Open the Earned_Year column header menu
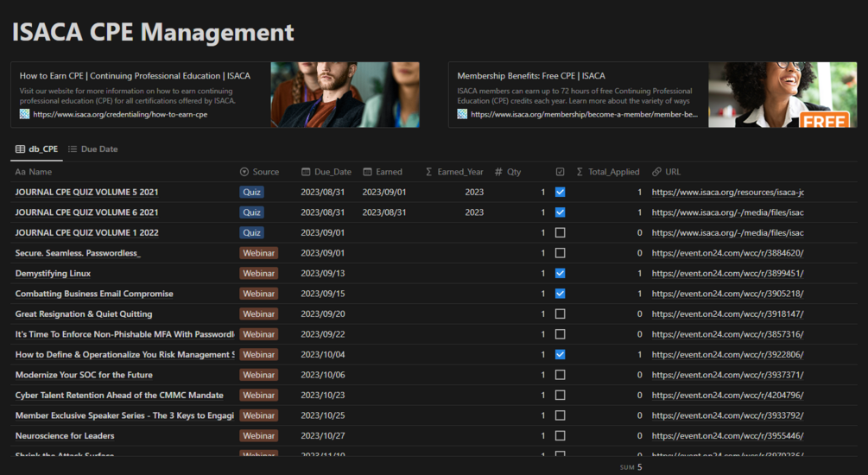868x475 pixels. pyautogui.click(x=454, y=172)
